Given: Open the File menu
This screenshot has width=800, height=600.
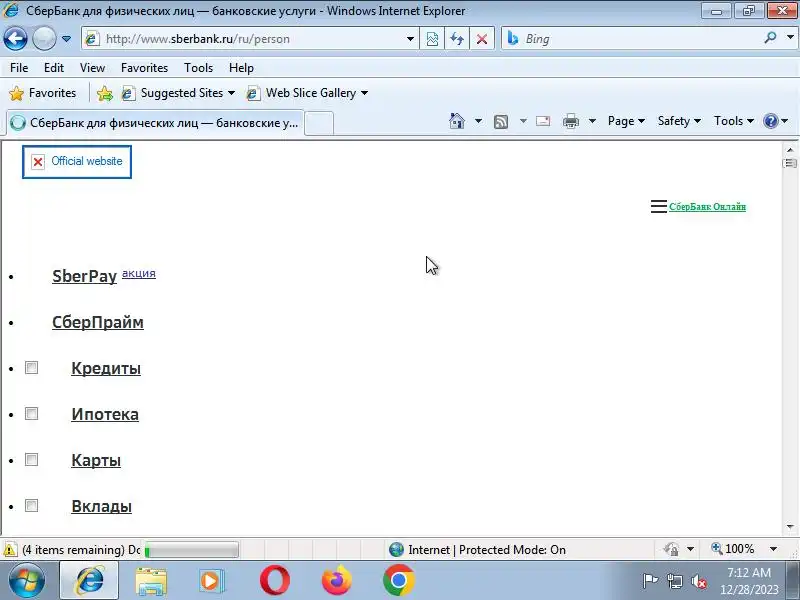Looking at the screenshot, I should [x=19, y=68].
